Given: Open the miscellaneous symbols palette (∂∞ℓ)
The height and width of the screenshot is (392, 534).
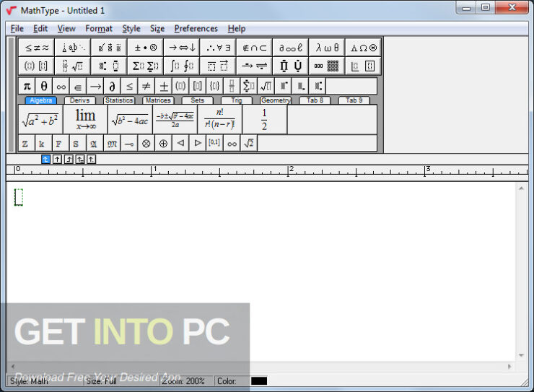Looking at the screenshot, I should coord(291,48).
